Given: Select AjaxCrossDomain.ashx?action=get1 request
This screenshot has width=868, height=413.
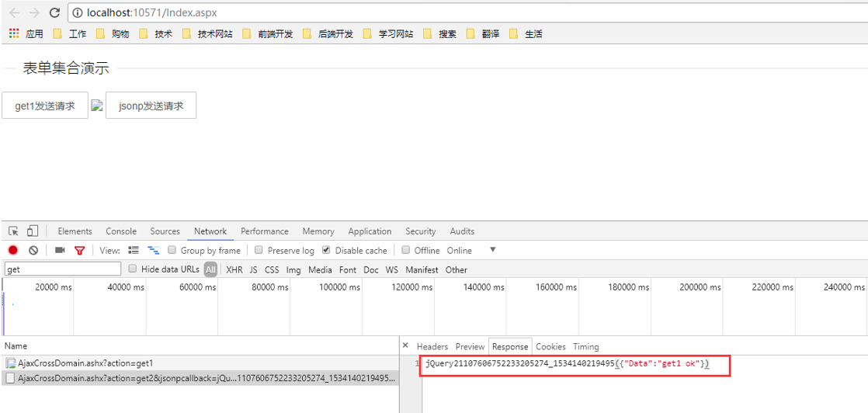Looking at the screenshot, I should (200, 363).
